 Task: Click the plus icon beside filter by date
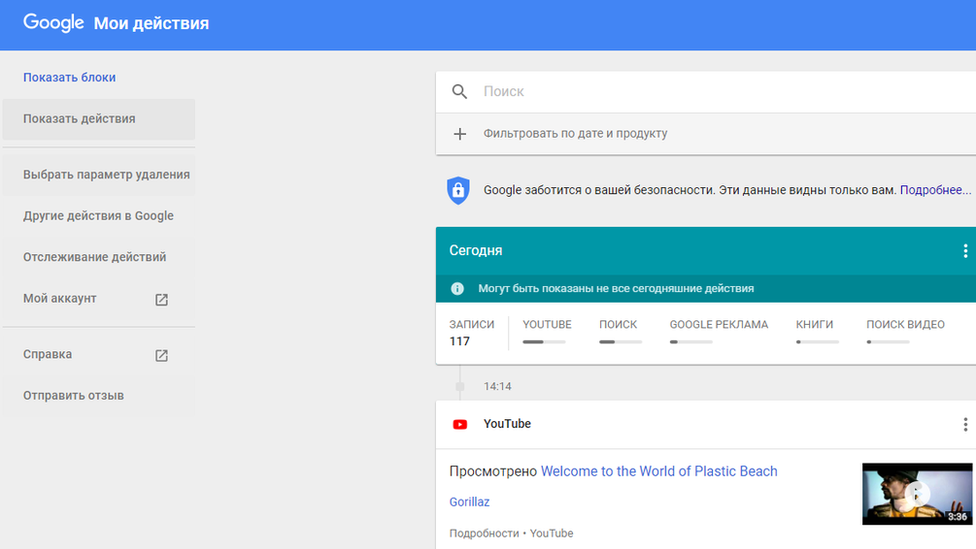tap(459, 134)
